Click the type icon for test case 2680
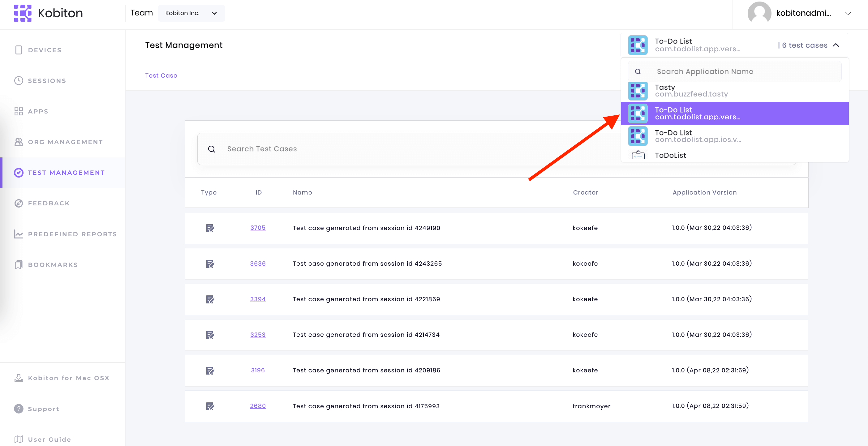Image resolution: width=868 pixels, height=446 pixels. (210, 406)
